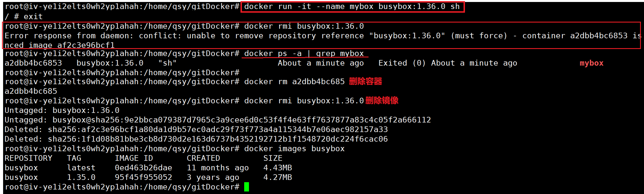Click 'busybox:1.36.0' in the ps output row
644x194 pixels.
pos(110,63)
